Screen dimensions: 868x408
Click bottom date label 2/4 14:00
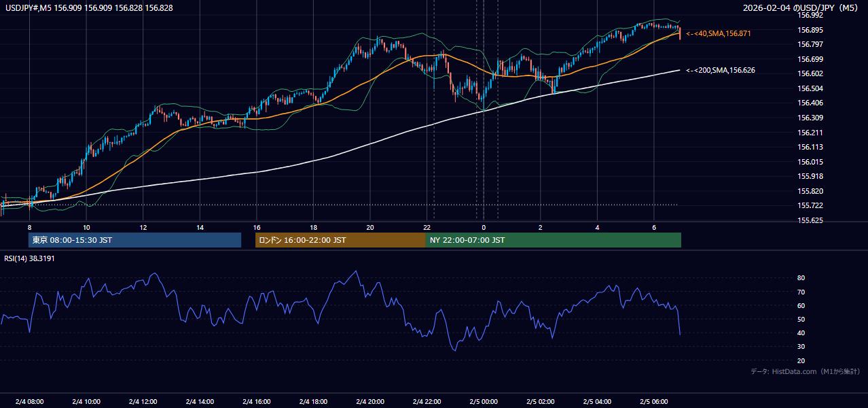click(200, 401)
